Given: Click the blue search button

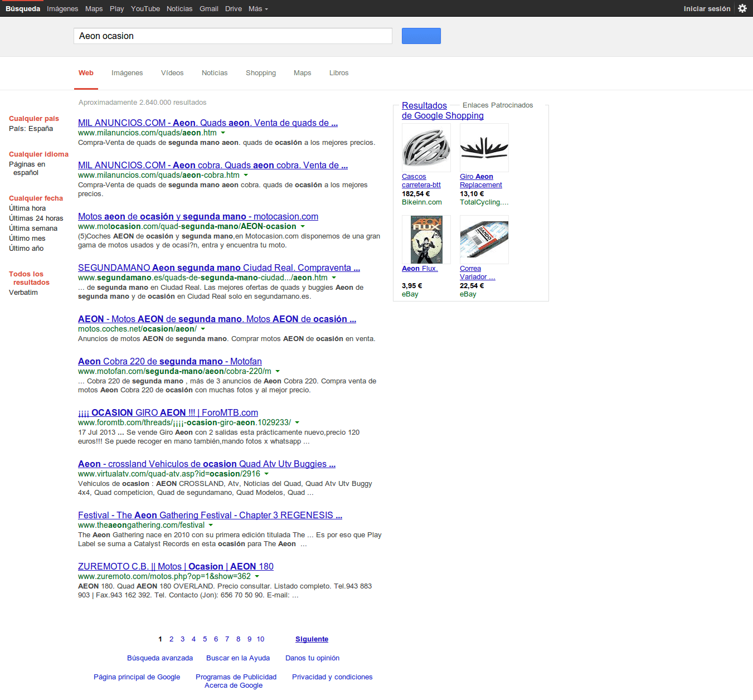Looking at the screenshot, I should point(421,36).
